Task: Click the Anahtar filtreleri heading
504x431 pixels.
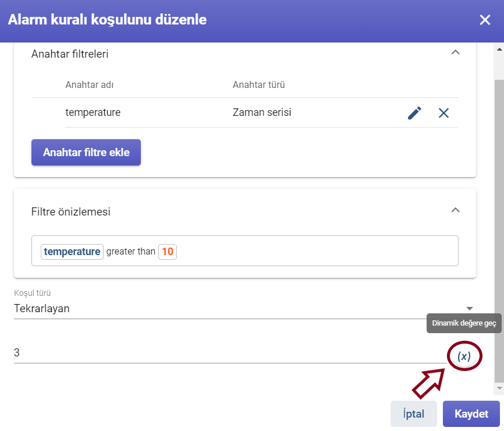Action: click(70, 54)
